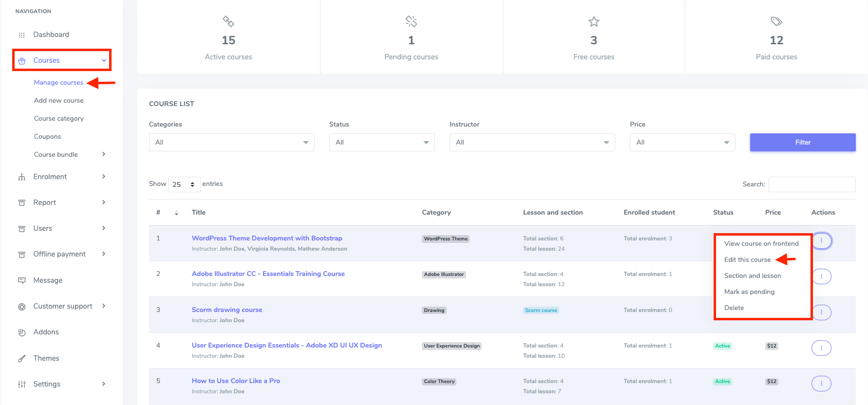The height and width of the screenshot is (405, 868).
Task: Open actions menu for User Experience Design course
Action: [821, 348]
